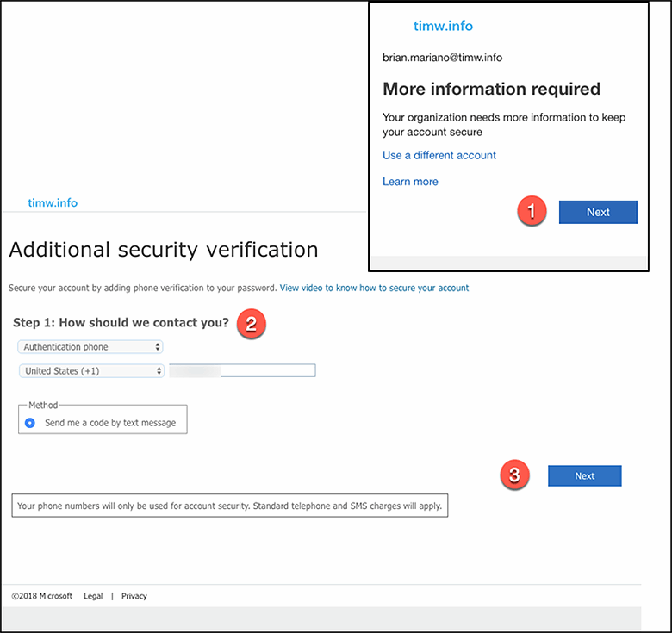The image size is (672, 633).
Task: Click the ©2018 Microsoft footer text
Action: (x=42, y=596)
